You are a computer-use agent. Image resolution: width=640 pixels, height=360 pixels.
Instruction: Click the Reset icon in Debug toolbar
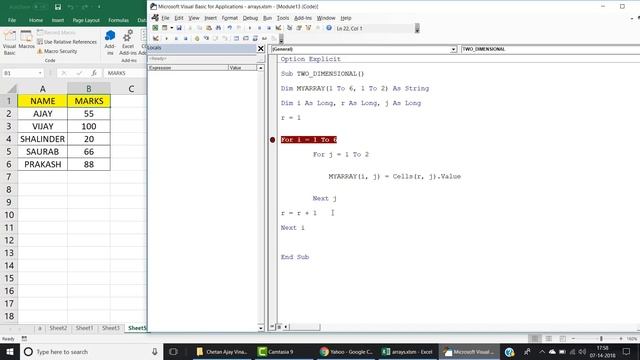click(x=185, y=38)
